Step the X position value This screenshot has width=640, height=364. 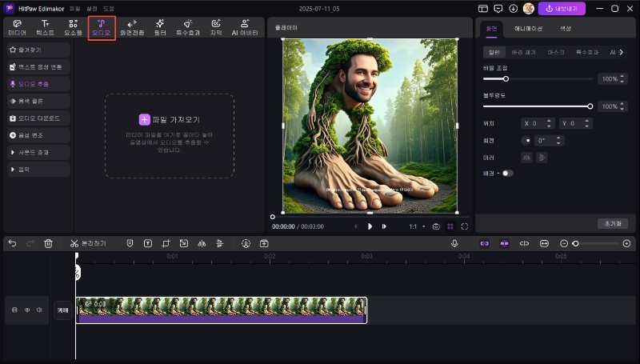coord(549,123)
